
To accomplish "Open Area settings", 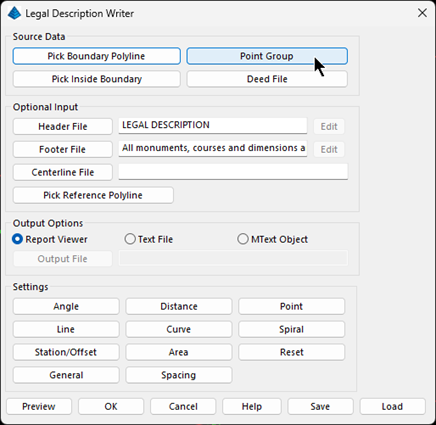I will pyautogui.click(x=179, y=352).
